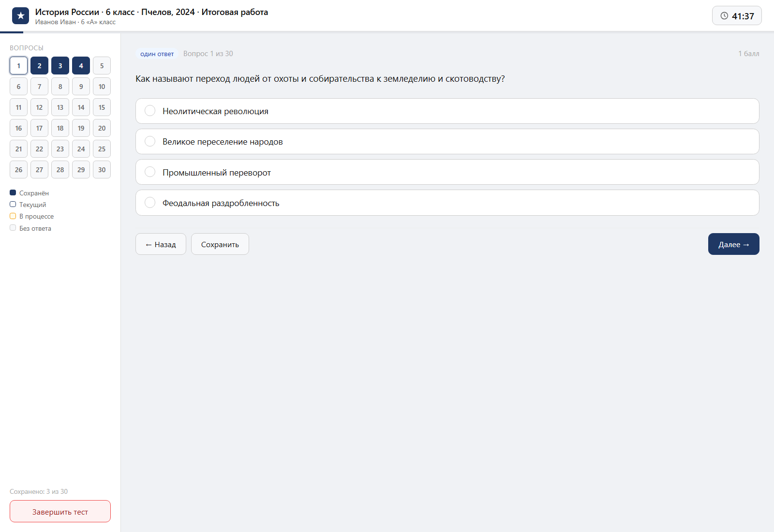Click the "В процессе" legend entry
774x532 pixels.
(x=32, y=216)
